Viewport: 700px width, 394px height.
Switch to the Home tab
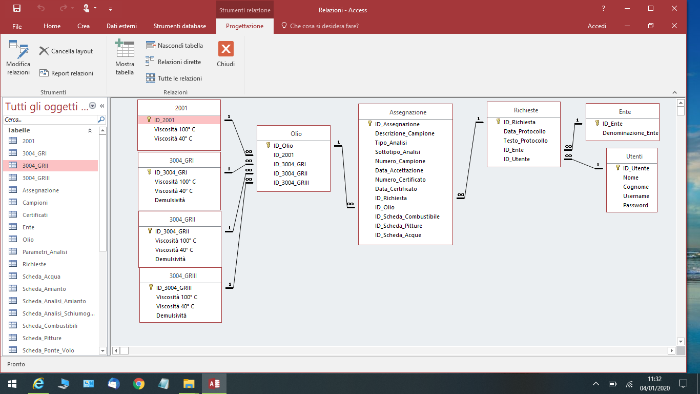pos(52,26)
